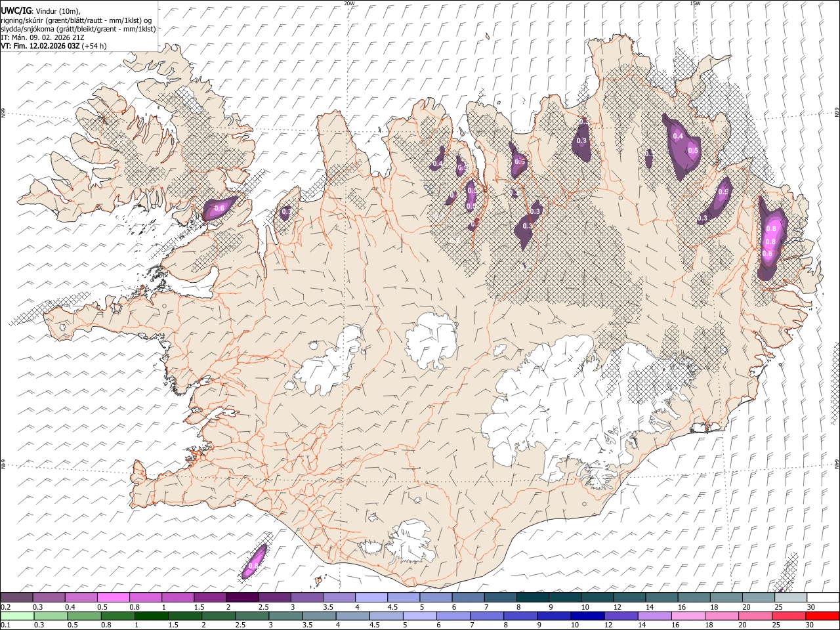Pick the bright red rain swatch for 25–30
This screenshot has width=840, height=630.
tap(788, 616)
